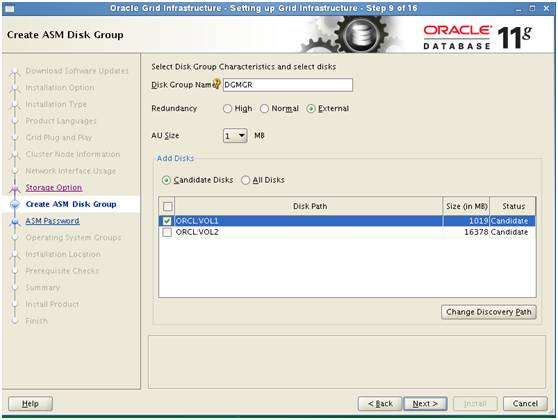Click Candidate status of ORCL:VOL1
This screenshot has height=420, width=558.
click(x=513, y=221)
